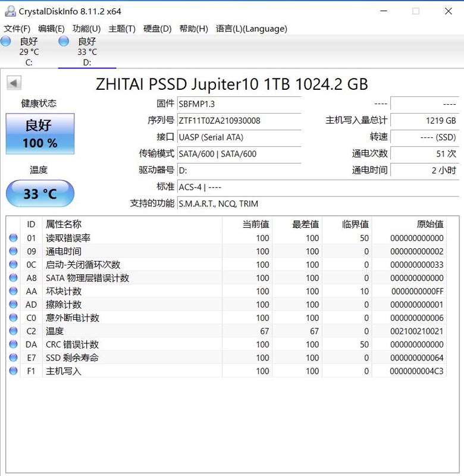Click status orb for 坏块计数 attribute
The image size is (464, 476).
pos(14,291)
